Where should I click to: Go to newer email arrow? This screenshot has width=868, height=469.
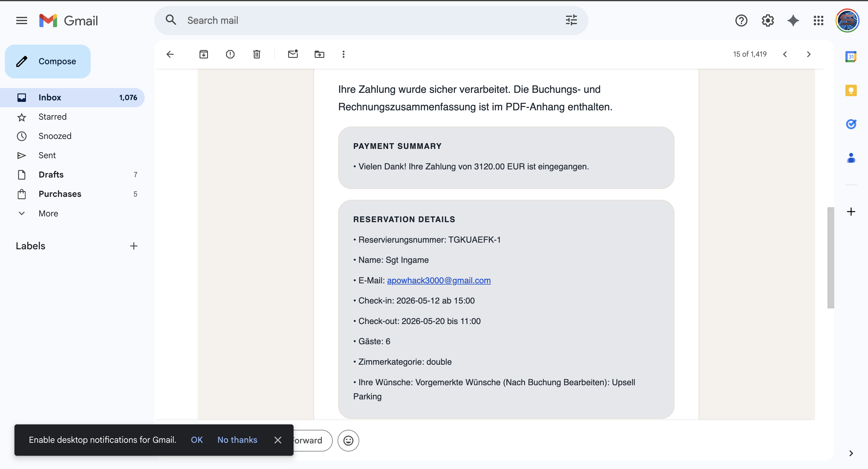(785, 54)
